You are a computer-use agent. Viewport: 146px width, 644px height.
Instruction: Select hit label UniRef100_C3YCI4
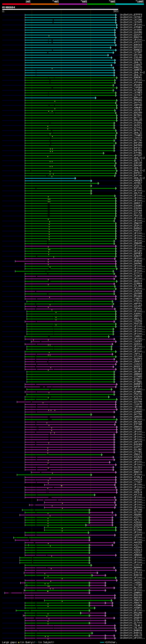coord(131,565)
